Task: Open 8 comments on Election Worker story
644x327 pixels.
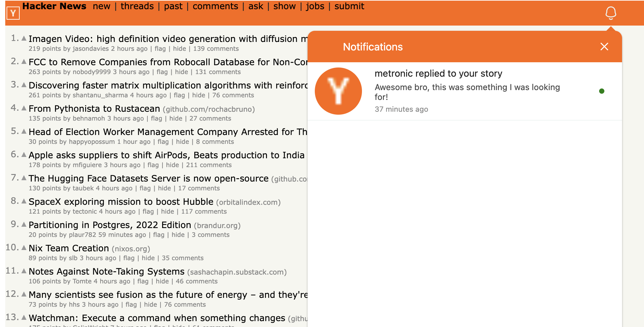Action: click(215, 142)
